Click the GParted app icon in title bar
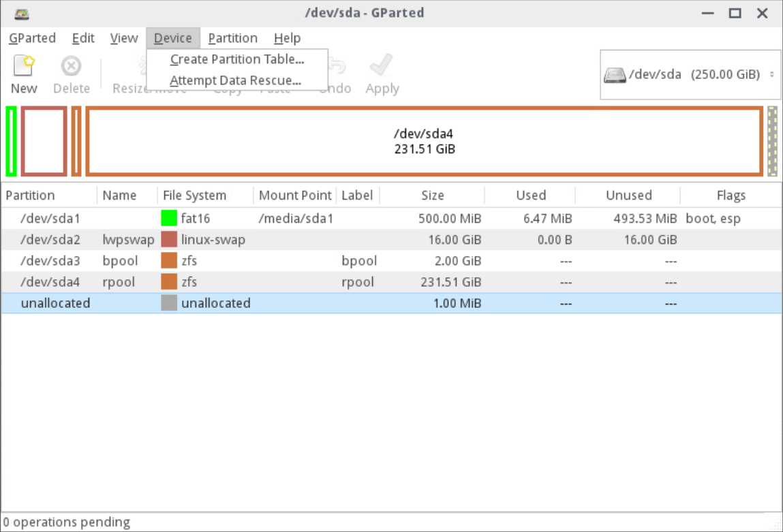This screenshot has height=532, width=783. [x=22, y=13]
